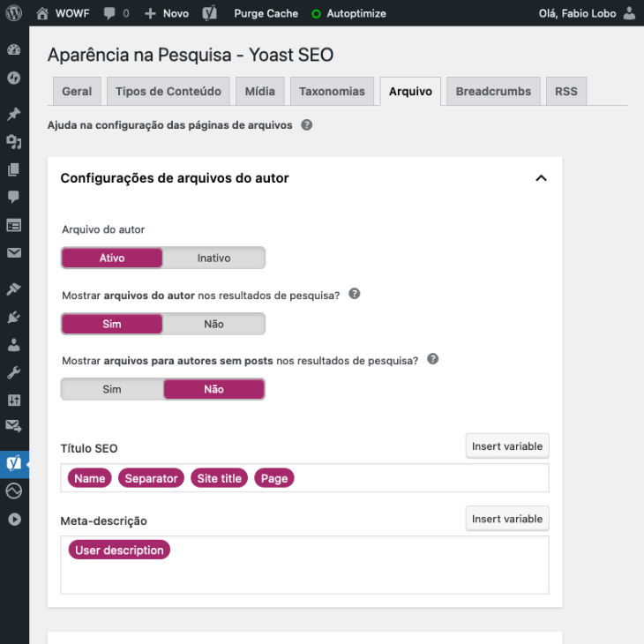The image size is (644, 644).
Task: Click Purge Cache in admin bar
Action: (x=266, y=13)
